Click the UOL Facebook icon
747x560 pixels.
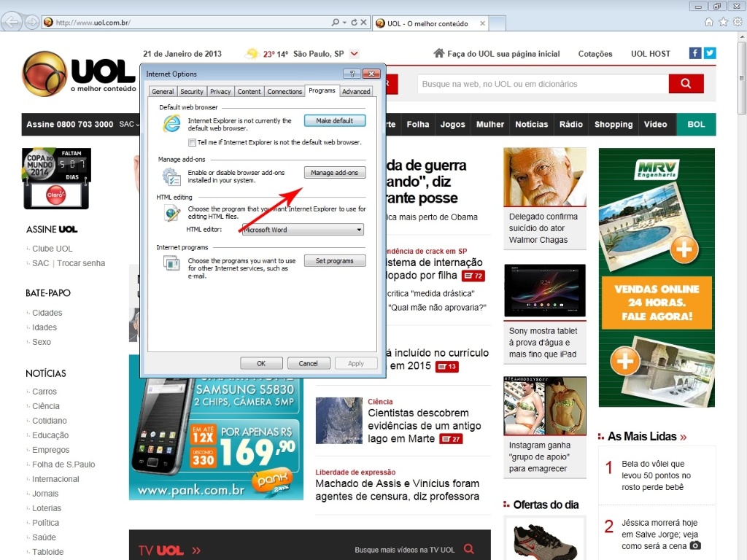tap(695, 53)
